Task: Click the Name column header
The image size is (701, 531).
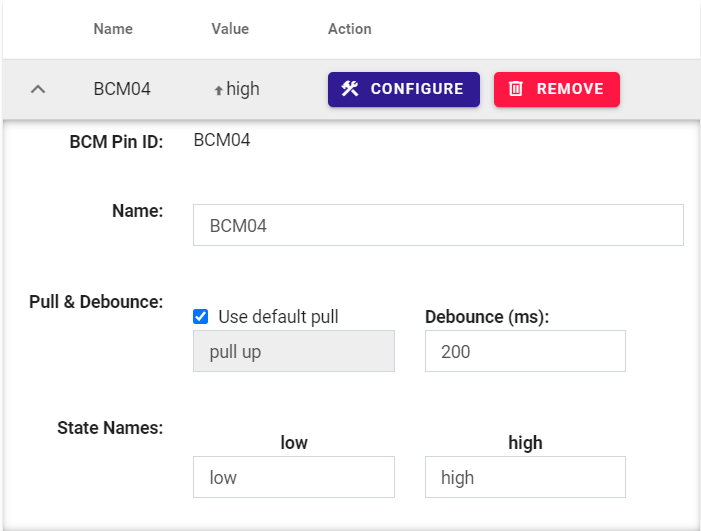Action: [113, 29]
